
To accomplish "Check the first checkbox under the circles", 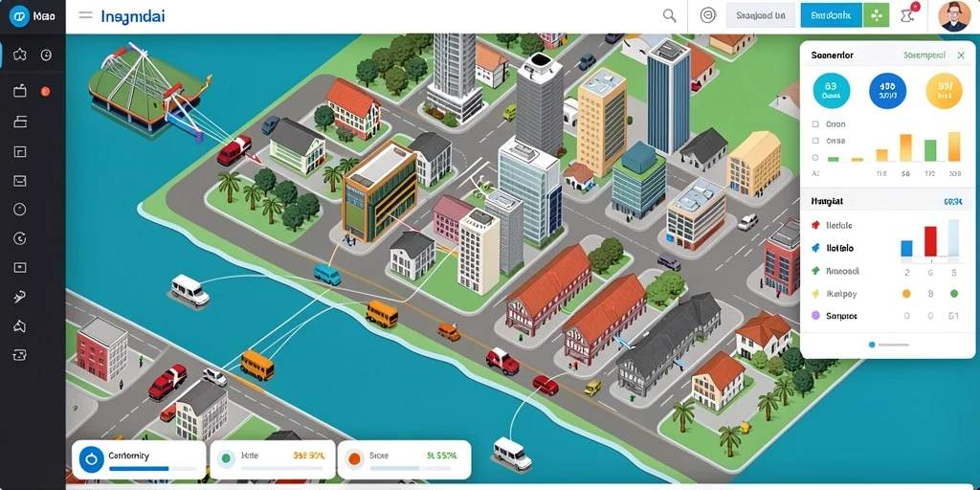I will [x=815, y=124].
